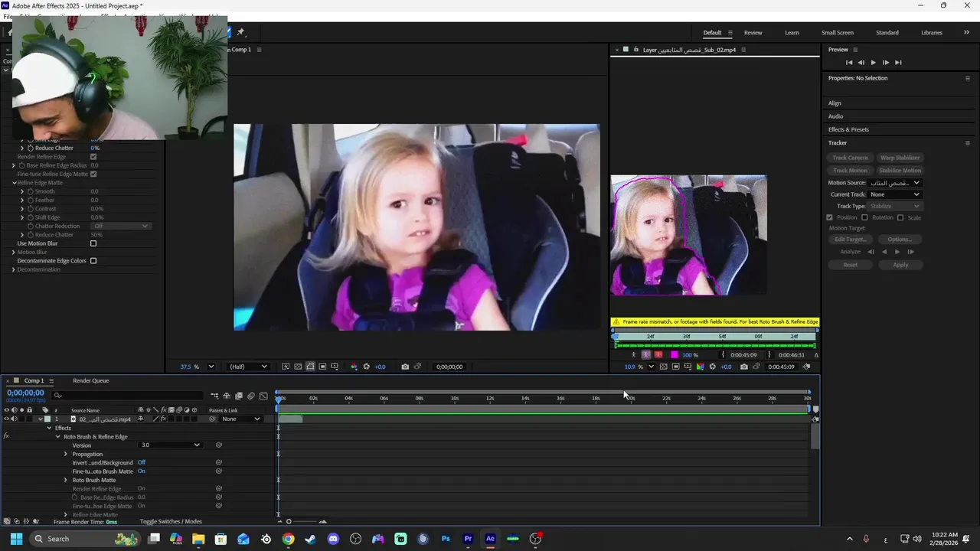The image size is (980, 551).
Task: Click the magenta overlay color swatch in Layer panel
Action: coord(674,354)
